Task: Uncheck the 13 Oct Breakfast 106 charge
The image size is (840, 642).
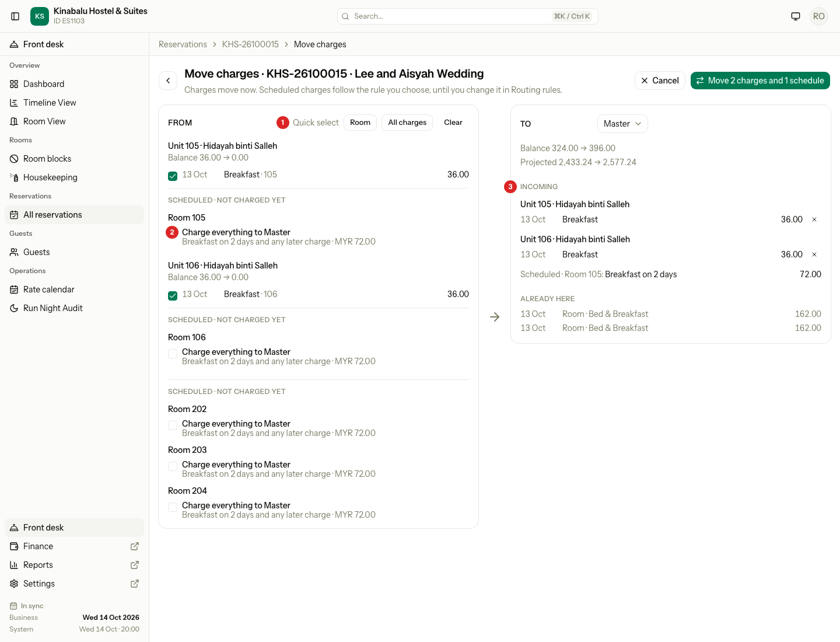Action: [173, 296]
